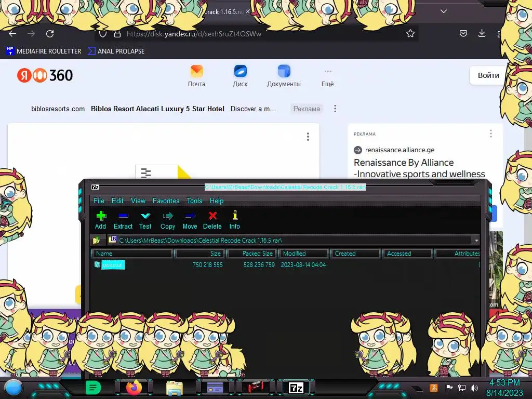Open Документы service icon

coord(284,76)
